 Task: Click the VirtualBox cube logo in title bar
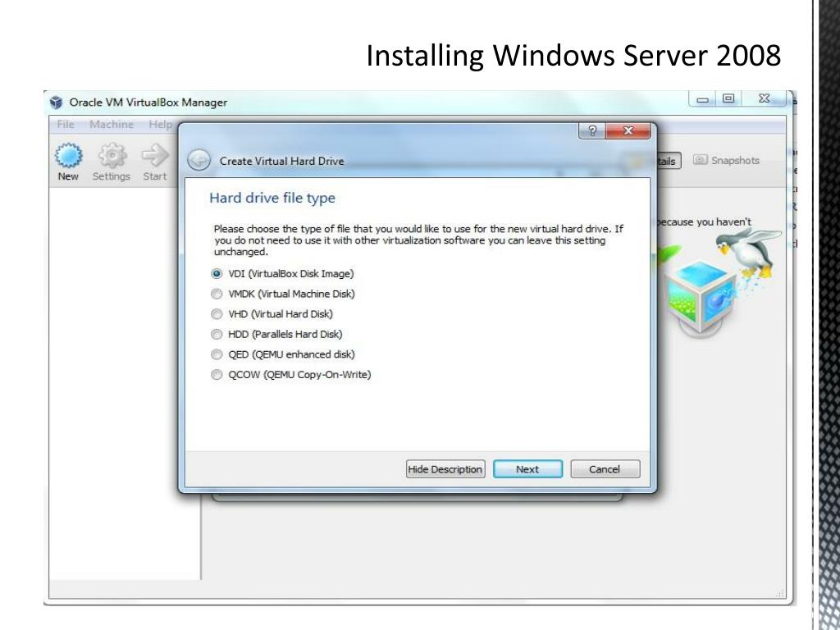pyautogui.click(x=57, y=103)
